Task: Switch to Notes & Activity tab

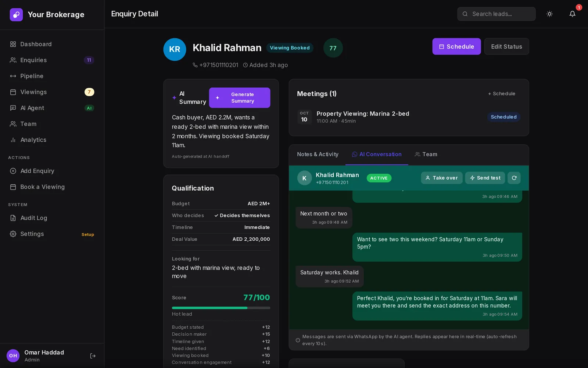Action: [318, 155]
